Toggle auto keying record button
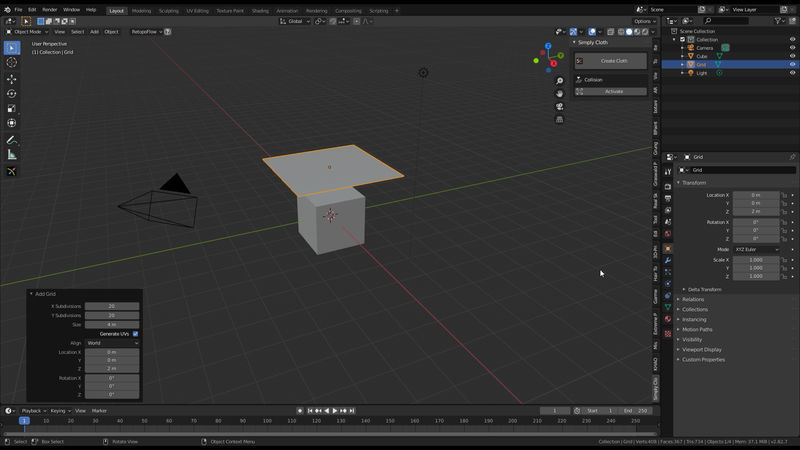 point(300,411)
